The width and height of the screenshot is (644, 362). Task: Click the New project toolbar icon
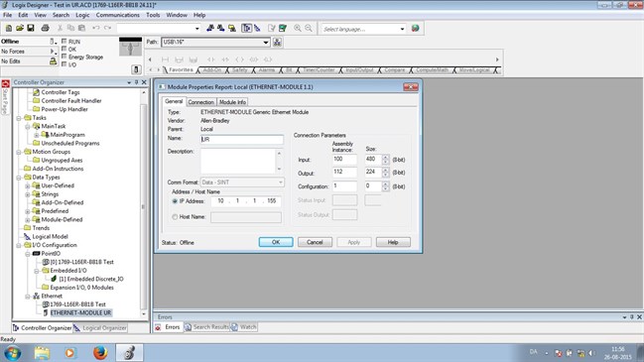(9, 28)
